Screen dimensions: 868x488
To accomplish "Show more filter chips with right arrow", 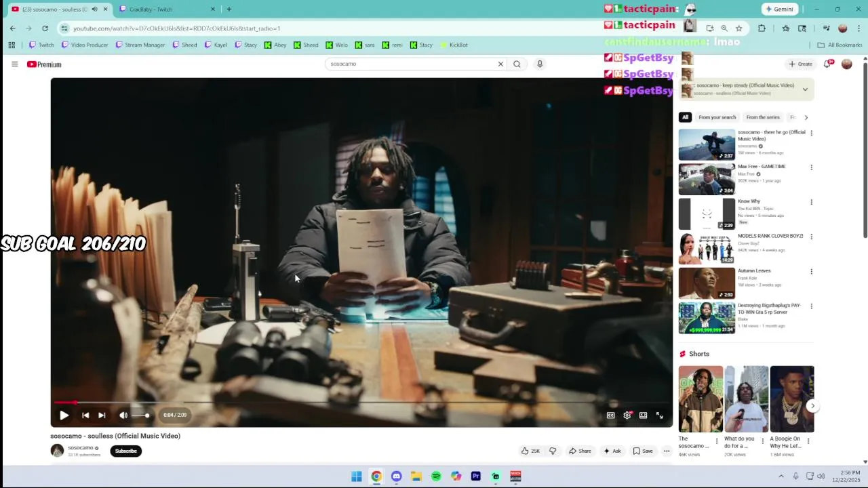I will point(806,117).
